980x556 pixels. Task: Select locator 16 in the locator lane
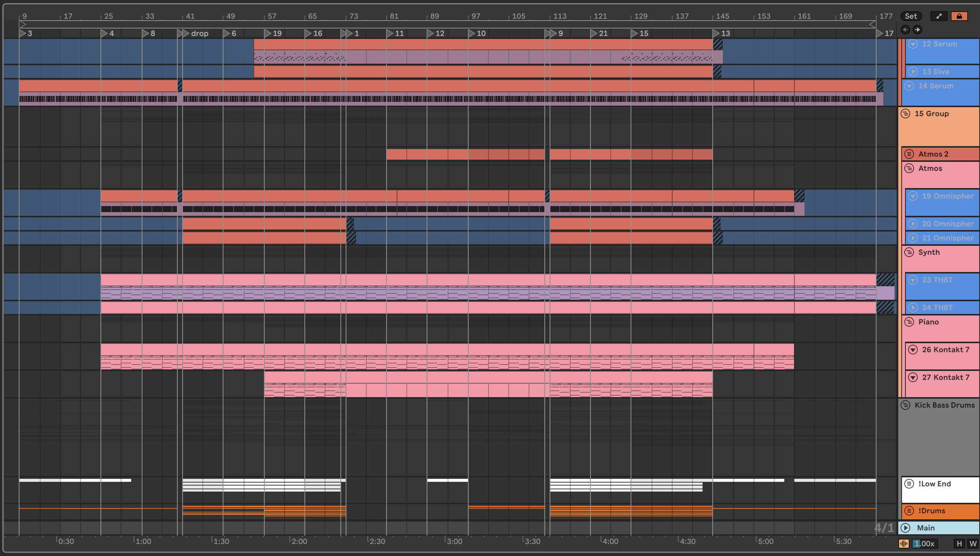point(314,33)
